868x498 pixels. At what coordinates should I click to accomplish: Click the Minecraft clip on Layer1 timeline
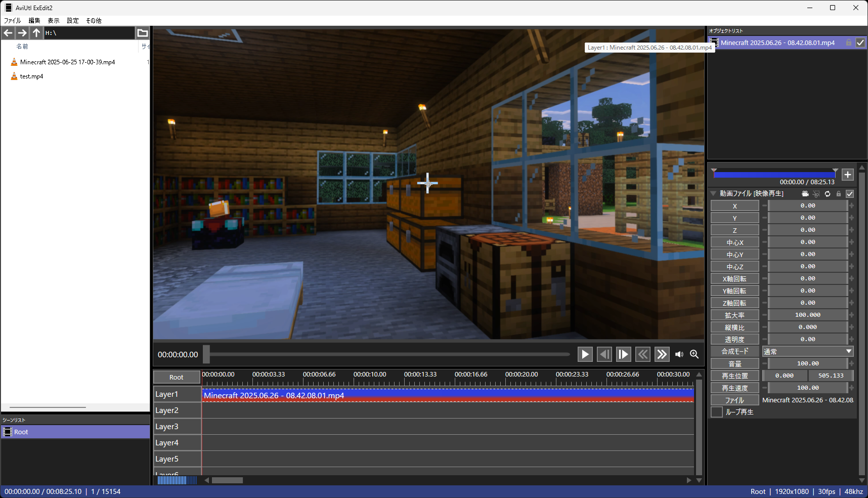click(x=448, y=395)
